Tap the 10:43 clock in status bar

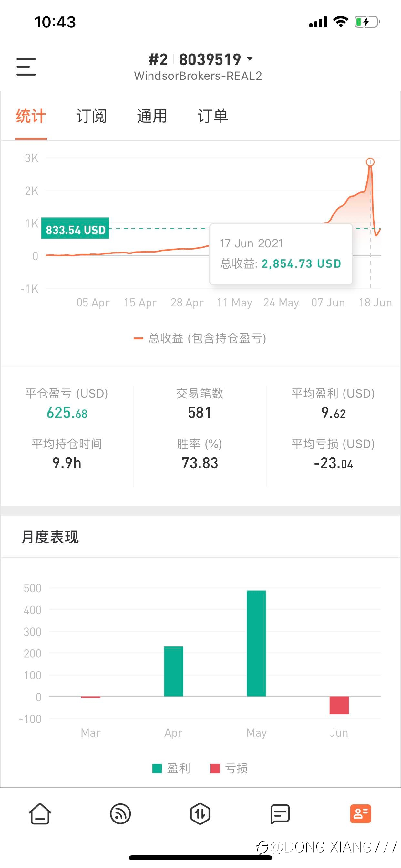tap(55, 22)
